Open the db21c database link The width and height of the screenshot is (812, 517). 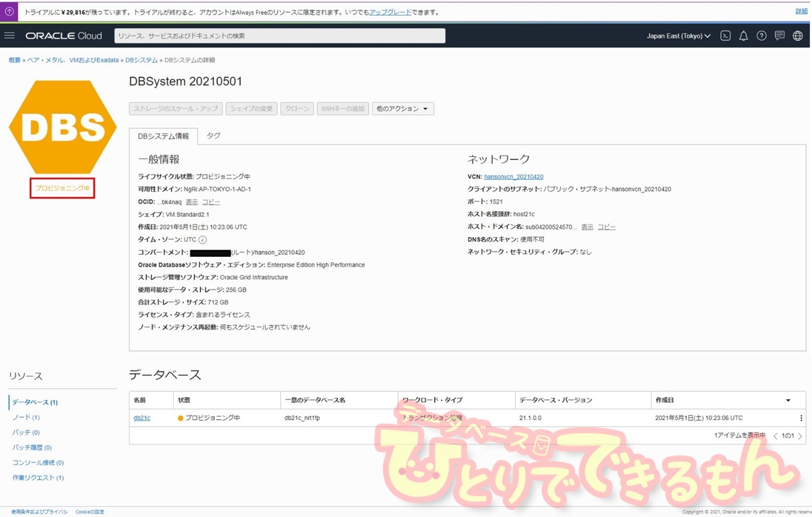pos(142,418)
